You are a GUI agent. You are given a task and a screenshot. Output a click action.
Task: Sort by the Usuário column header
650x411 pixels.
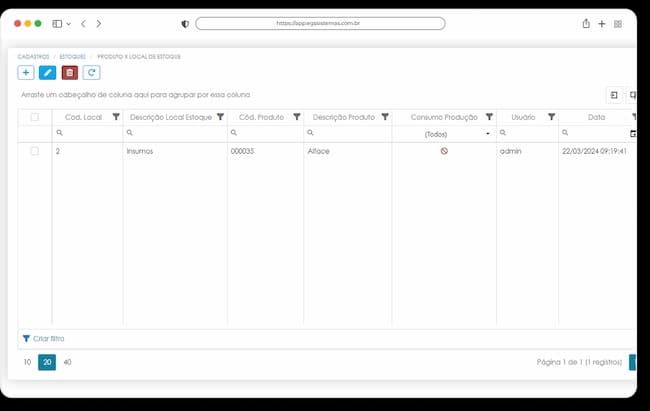(523, 117)
